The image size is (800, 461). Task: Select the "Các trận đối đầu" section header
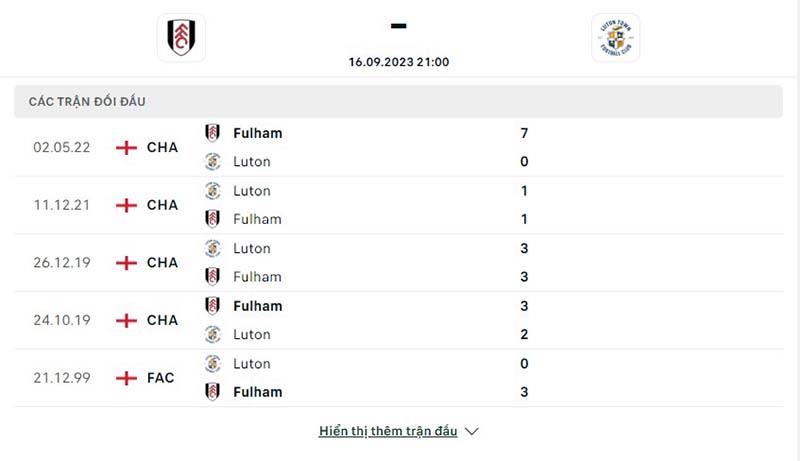(x=95, y=102)
